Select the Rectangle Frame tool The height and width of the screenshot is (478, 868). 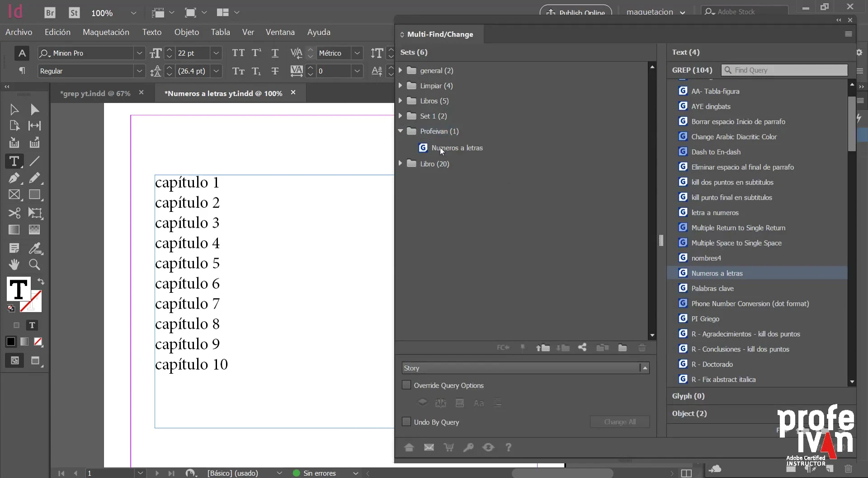click(14, 195)
